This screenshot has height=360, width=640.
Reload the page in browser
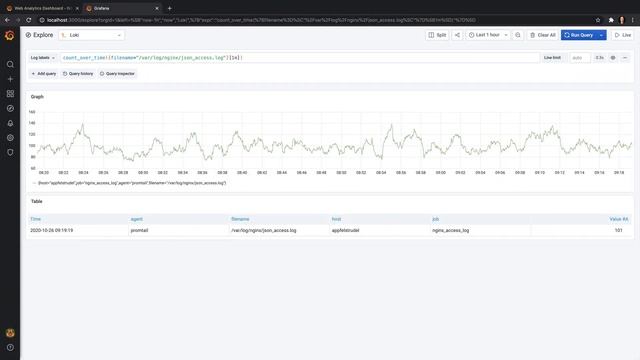[x=29, y=20]
